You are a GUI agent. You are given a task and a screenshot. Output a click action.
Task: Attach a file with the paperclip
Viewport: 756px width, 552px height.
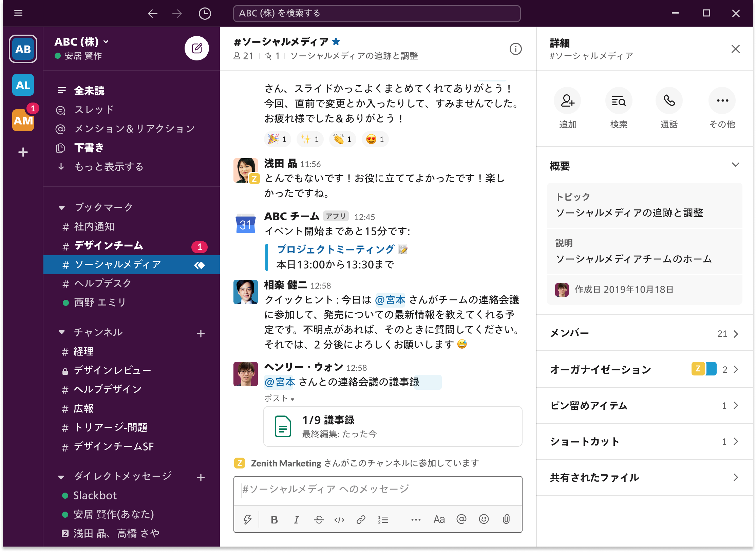pos(506,519)
